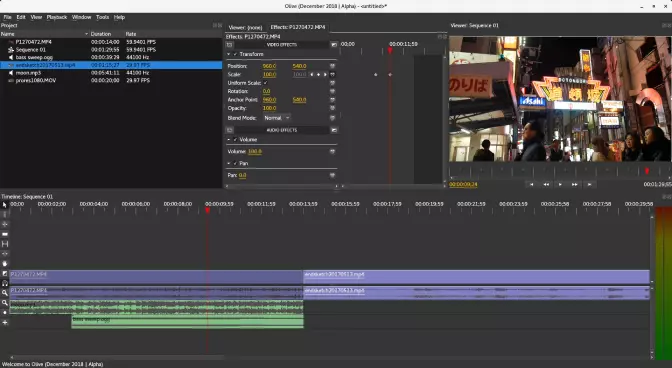Go to next Scale keyframe arrow

pos(325,75)
